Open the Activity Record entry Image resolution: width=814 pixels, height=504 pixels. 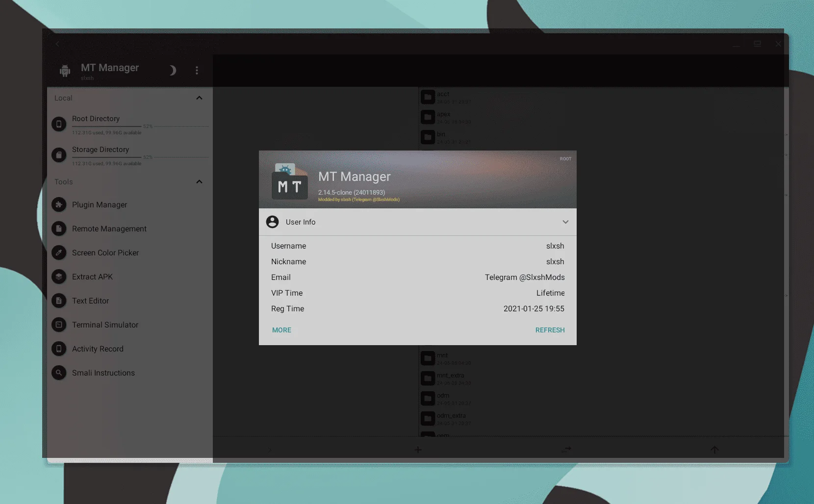pyautogui.click(x=130, y=349)
